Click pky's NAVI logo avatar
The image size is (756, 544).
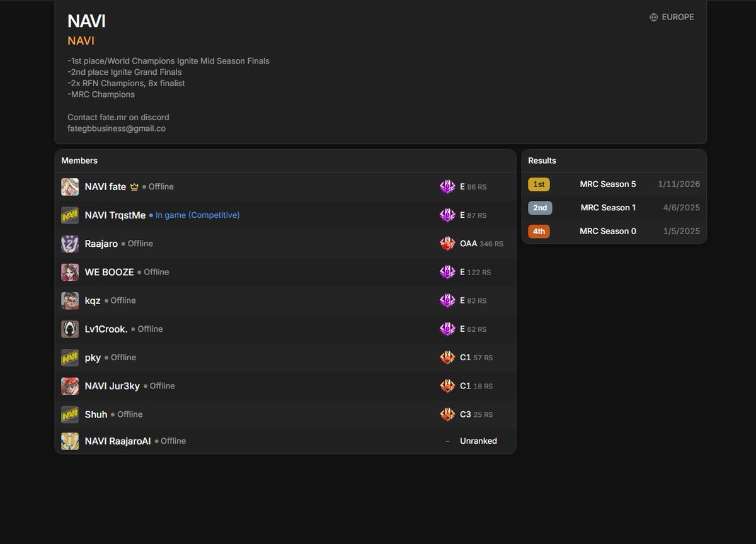[x=70, y=358]
